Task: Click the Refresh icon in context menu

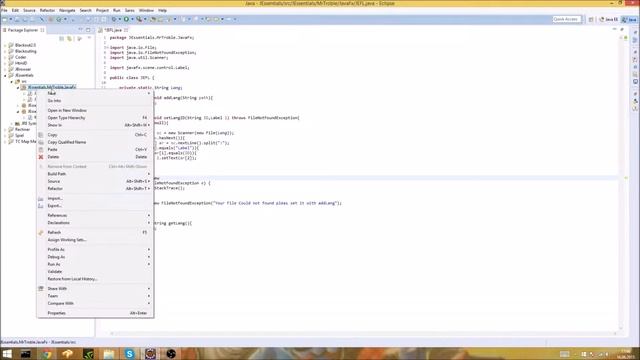Action: tap(41, 232)
